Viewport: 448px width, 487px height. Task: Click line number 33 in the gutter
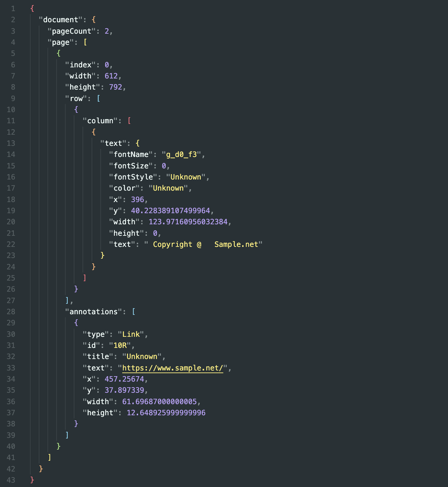click(11, 368)
